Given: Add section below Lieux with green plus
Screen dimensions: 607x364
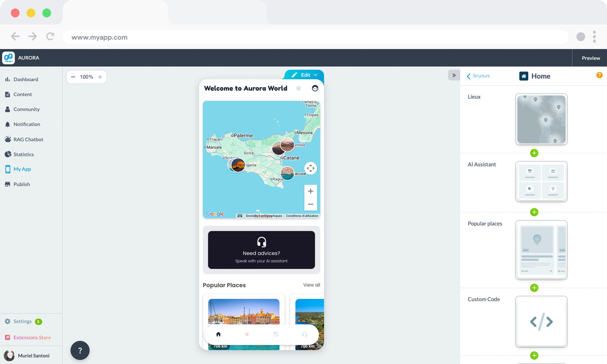Looking at the screenshot, I should pos(534,153).
